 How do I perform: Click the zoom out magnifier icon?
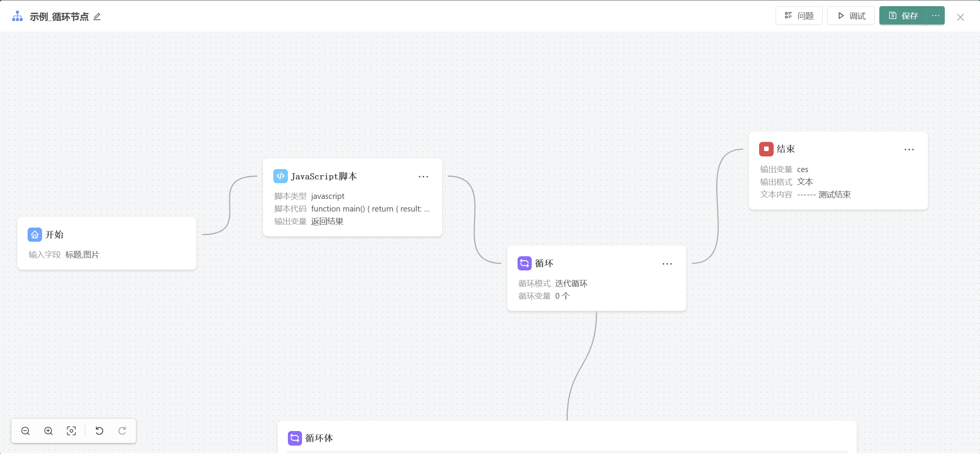[26, 431]
